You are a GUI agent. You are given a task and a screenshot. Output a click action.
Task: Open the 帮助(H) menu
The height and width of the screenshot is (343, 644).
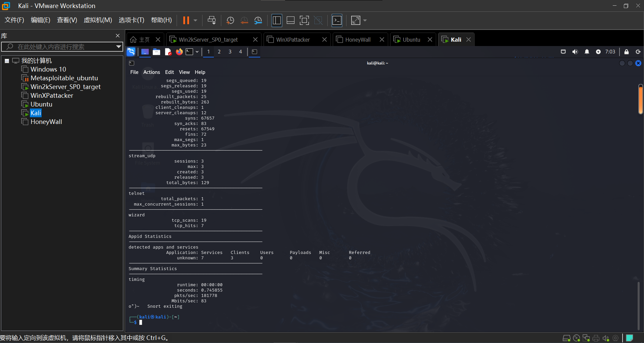pos(162,20)
